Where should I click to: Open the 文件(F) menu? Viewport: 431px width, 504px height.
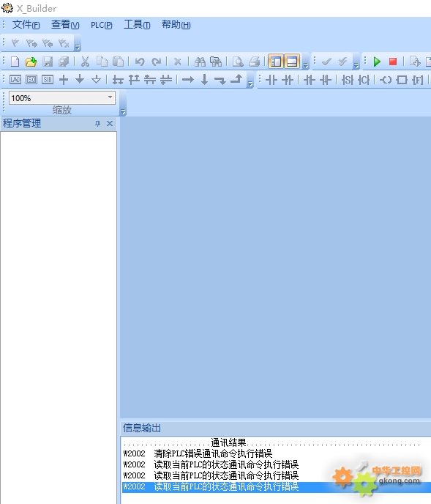coord(26,25)
